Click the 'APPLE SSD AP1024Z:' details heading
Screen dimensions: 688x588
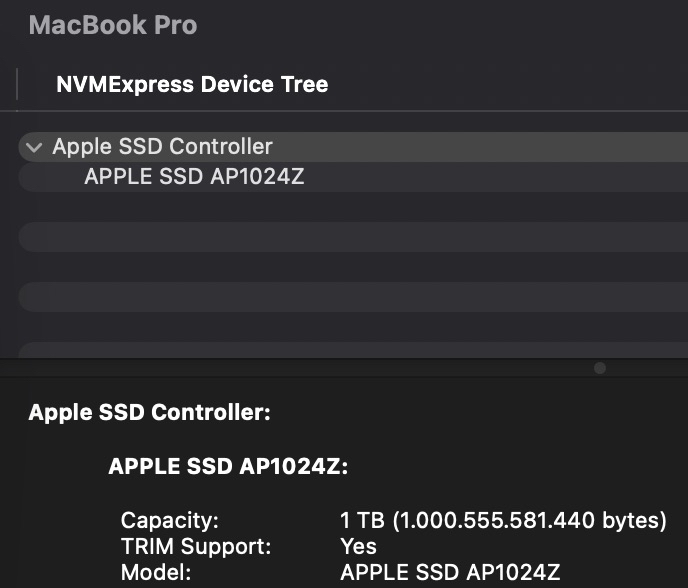coord(228,466)
